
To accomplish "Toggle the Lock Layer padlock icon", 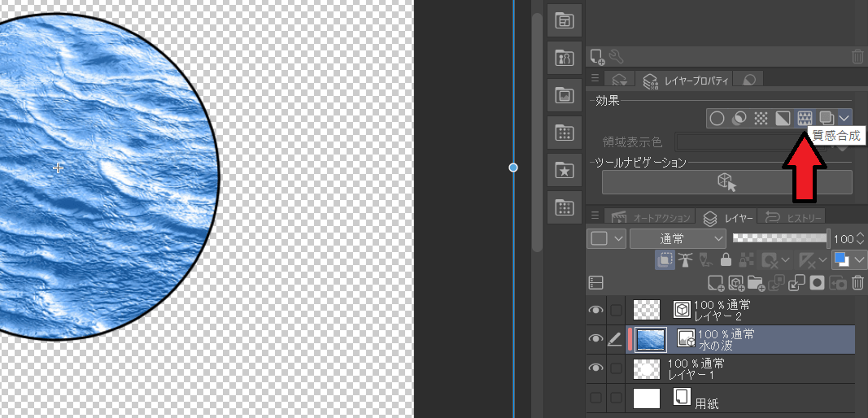I will pyautogui.click(x=726, y=260).
